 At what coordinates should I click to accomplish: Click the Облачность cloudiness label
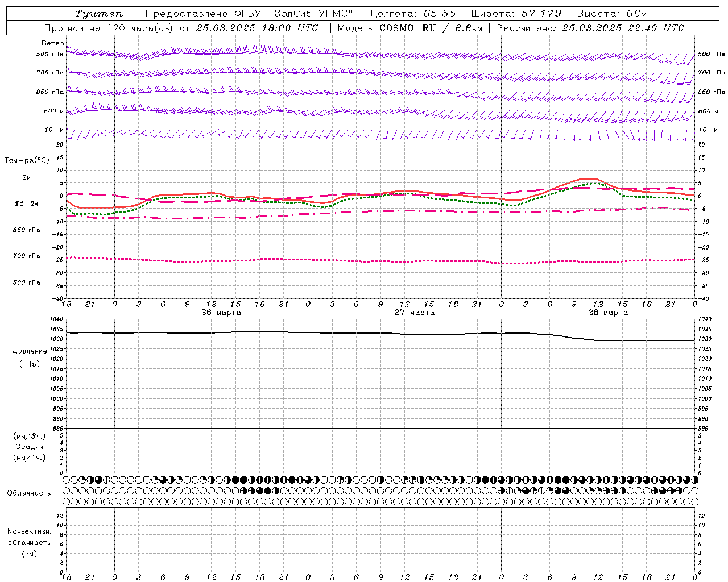pos(29,493)
